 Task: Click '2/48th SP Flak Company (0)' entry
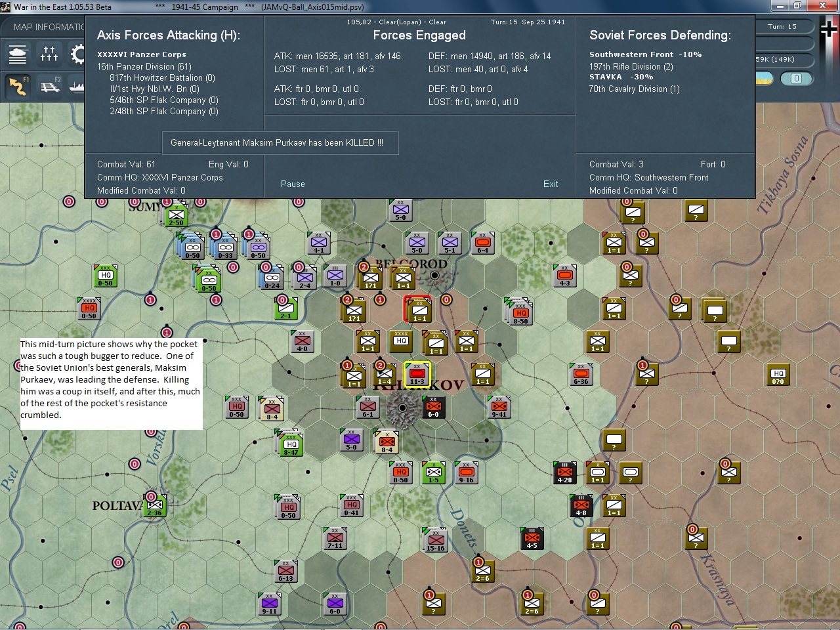(x=164, y=111)
